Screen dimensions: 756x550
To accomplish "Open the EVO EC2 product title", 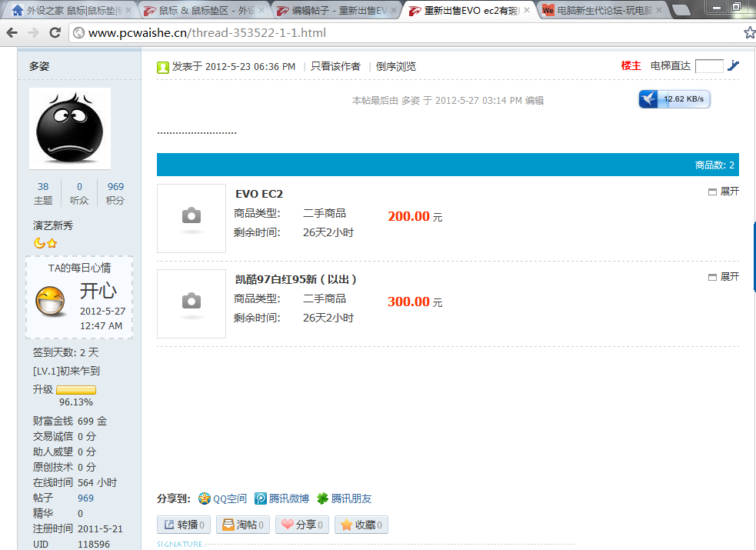I will click(259, 194).
